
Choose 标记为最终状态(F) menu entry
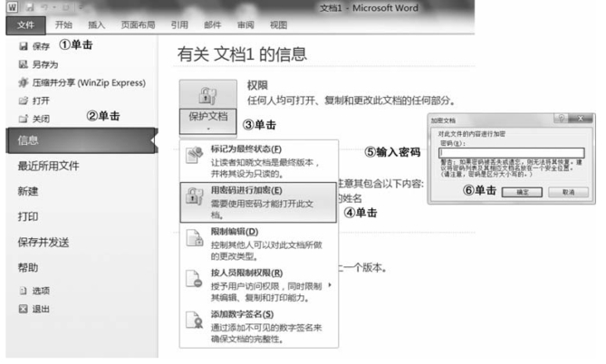[x=258, y=161]
